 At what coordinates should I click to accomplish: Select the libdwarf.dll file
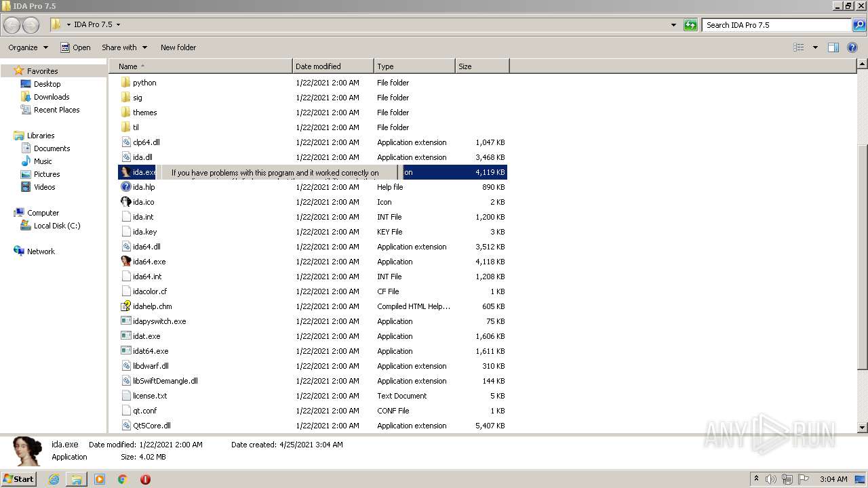coord(151,366)
